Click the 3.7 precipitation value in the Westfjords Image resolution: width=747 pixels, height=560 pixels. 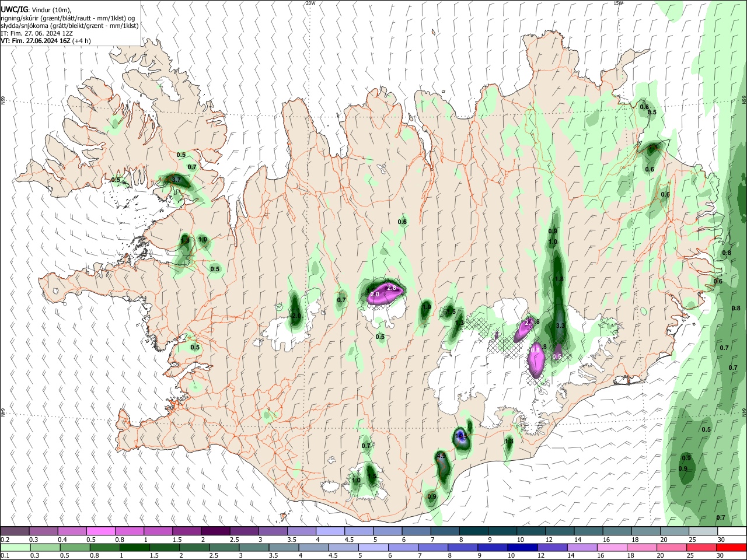point(176,180)
